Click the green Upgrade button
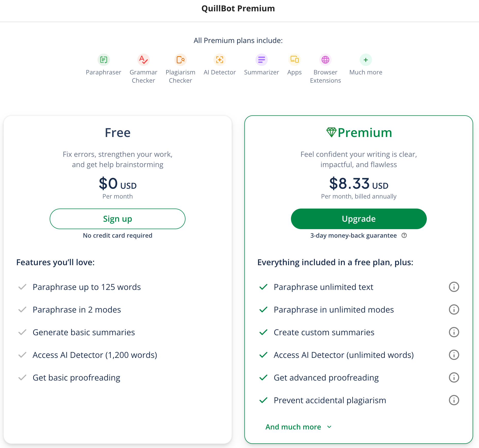This screenshot has height=448, width=479. (x=359, y=219)
